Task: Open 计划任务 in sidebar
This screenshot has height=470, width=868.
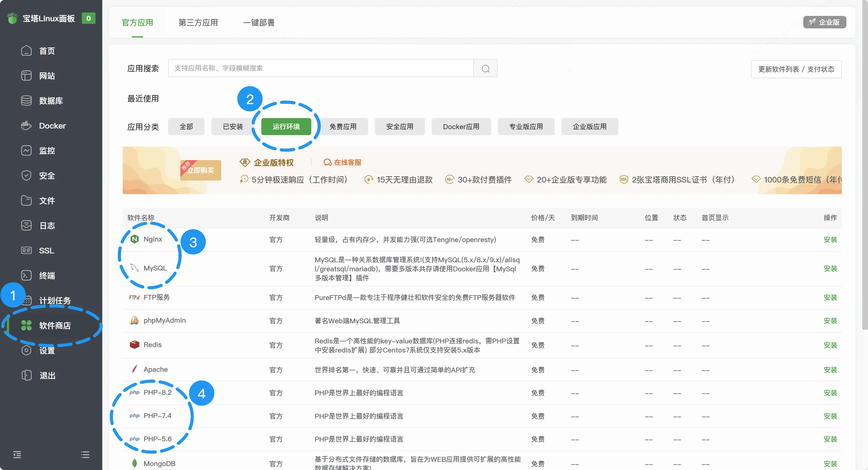Action: [55, 300]
